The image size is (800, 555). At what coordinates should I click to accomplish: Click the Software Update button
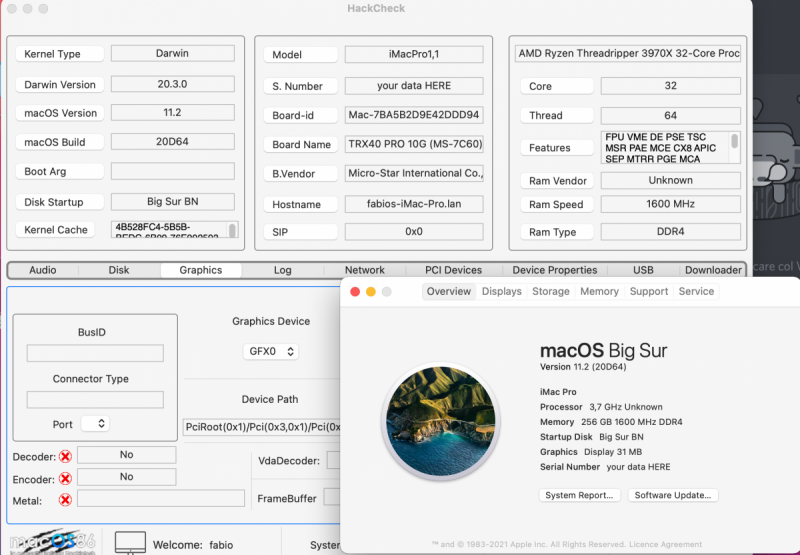672,495
